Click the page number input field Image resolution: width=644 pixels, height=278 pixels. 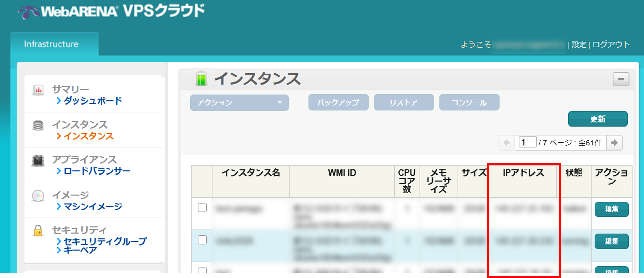tap(527, 142)
